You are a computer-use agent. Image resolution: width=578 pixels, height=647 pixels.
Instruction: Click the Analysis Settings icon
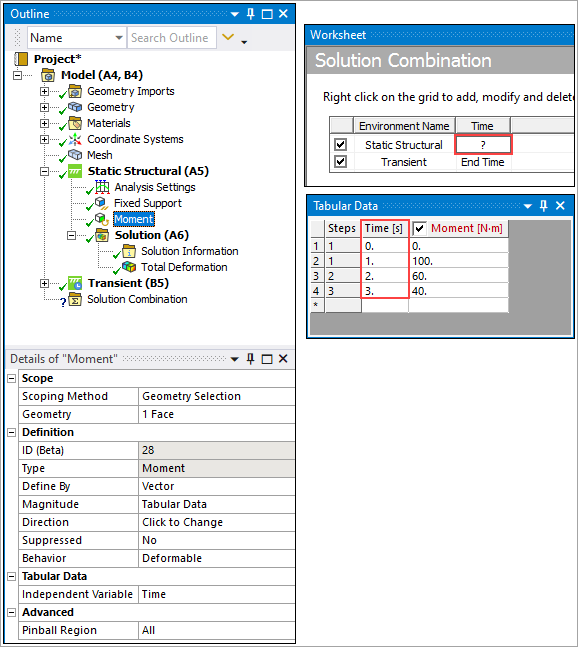[102, 187]
